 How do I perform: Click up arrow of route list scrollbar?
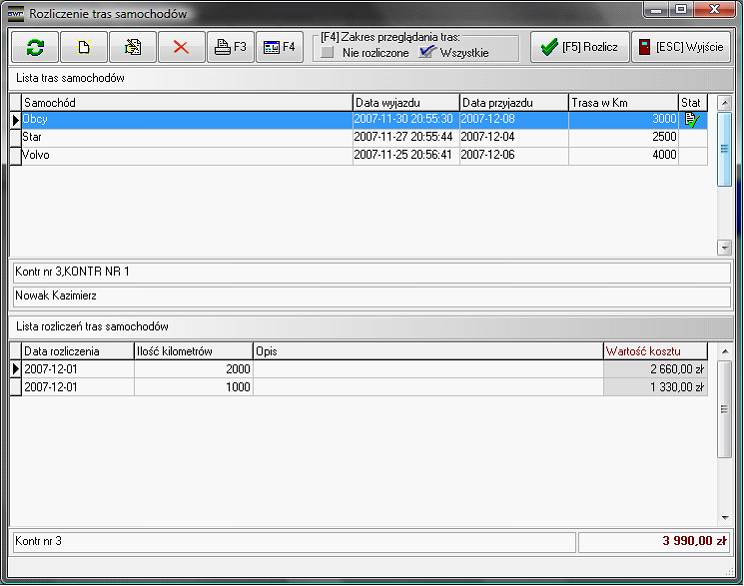(724, 103)
